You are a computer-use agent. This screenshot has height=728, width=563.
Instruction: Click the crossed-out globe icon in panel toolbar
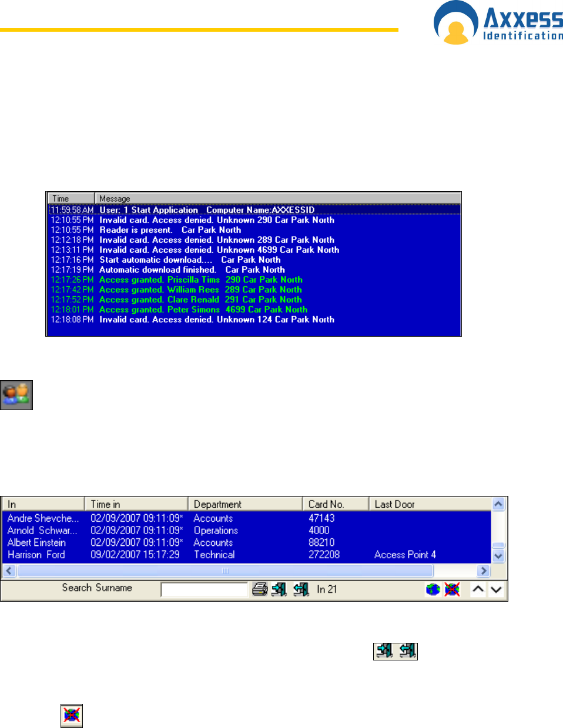click(x=452, y=589)
